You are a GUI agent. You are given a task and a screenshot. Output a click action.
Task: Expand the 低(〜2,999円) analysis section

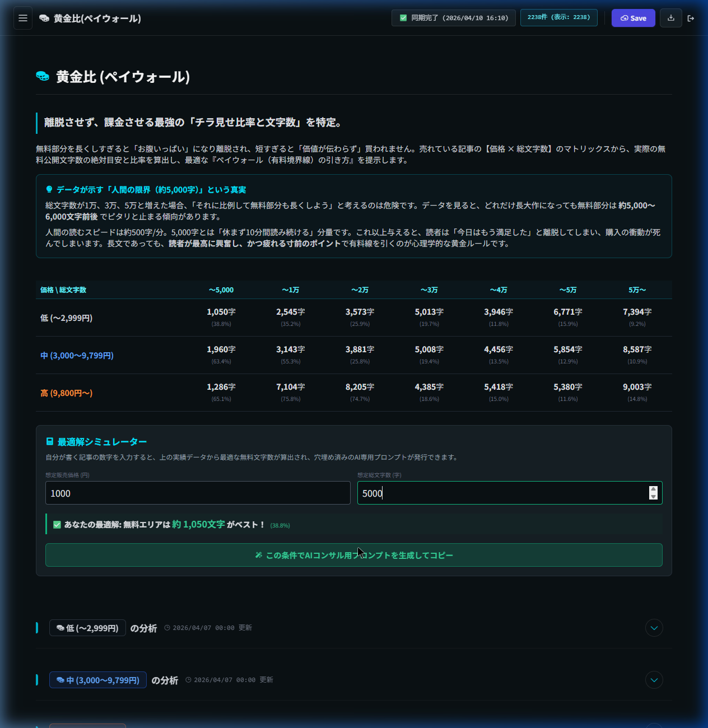click(x=654, y=628)
